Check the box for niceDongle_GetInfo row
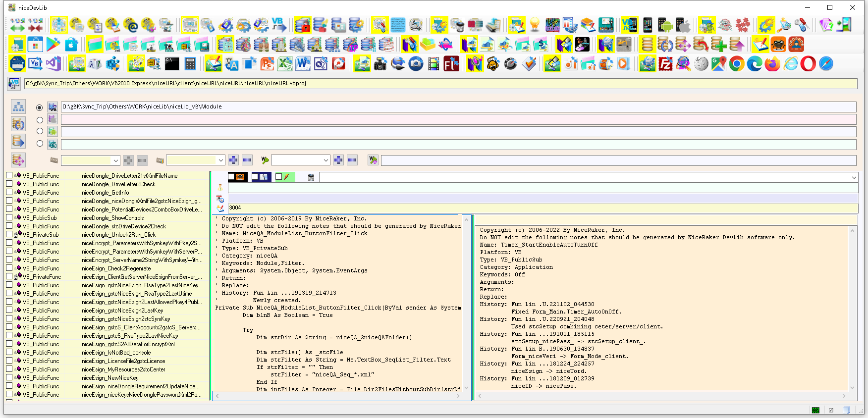The height and width of the screenshot is (418, 868). pos(9,192)
